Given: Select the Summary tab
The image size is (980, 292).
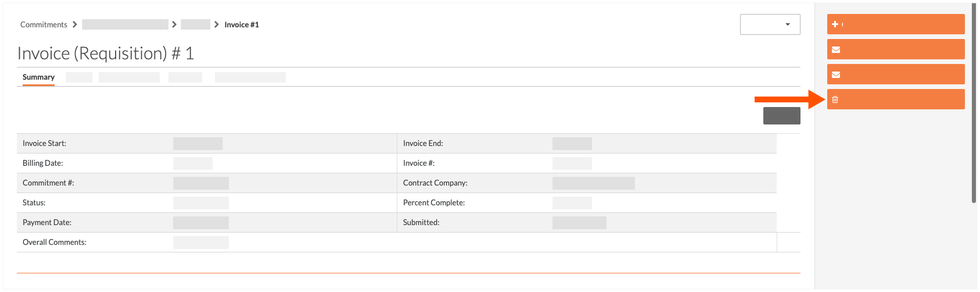Looking at the screenshot, I should pos(38,77).
